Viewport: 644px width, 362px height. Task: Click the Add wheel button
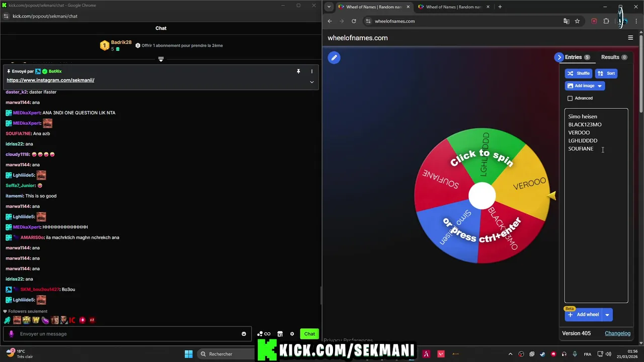coord(583,315)
